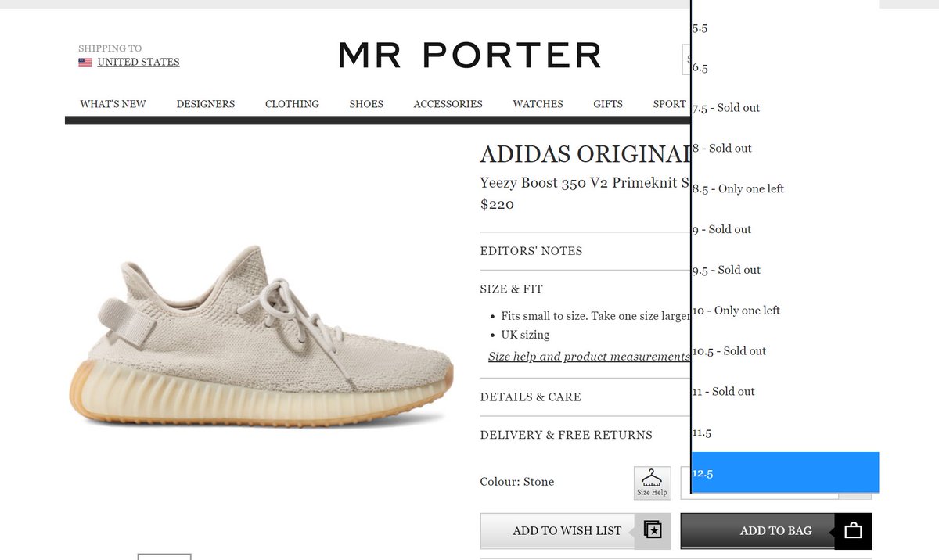The width and height of the screenshot is (939, 560).
Task: Choose size 11.5 from the list
Action: (x=785, y=432)
